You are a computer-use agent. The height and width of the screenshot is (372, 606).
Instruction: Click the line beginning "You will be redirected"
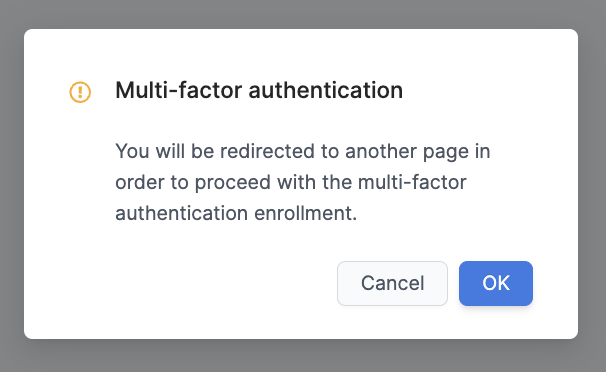(303, 151)
